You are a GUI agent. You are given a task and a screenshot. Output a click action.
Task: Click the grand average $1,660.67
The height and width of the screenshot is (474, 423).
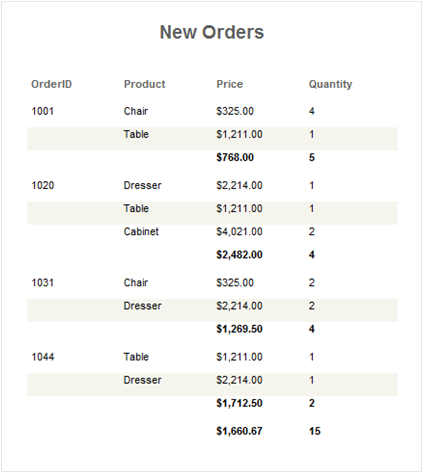pos(239,431)
